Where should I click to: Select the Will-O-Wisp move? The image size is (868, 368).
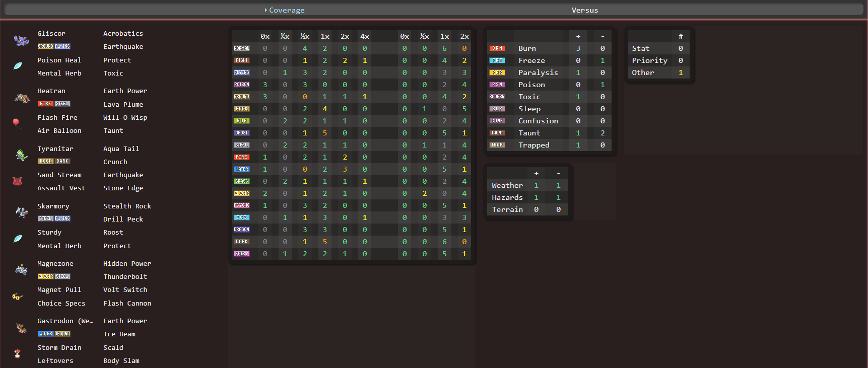click(x=125, y=118)
